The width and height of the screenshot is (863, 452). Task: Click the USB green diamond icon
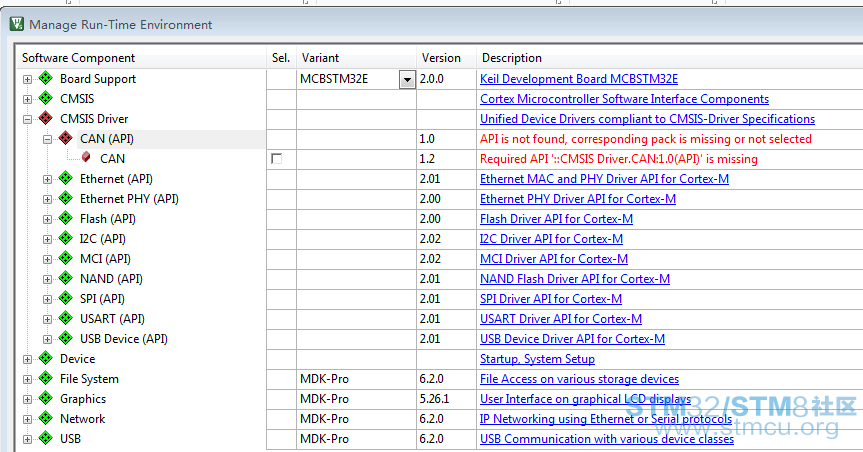[46, 438]
